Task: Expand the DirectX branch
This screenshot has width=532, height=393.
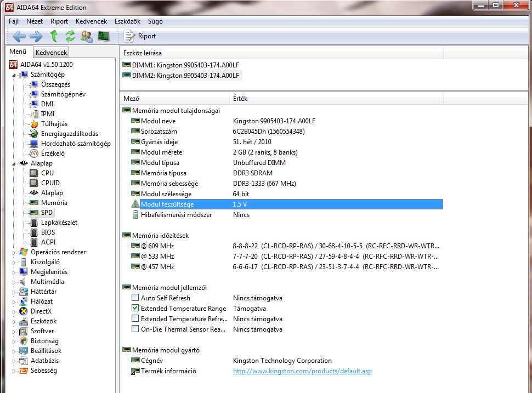Action: pyautogui.click(x=14, y=312)
